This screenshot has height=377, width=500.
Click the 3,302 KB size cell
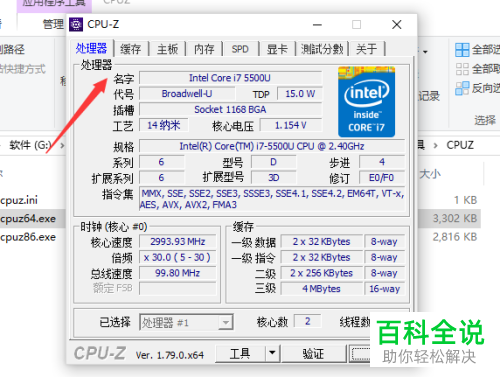tap(455, 219)
